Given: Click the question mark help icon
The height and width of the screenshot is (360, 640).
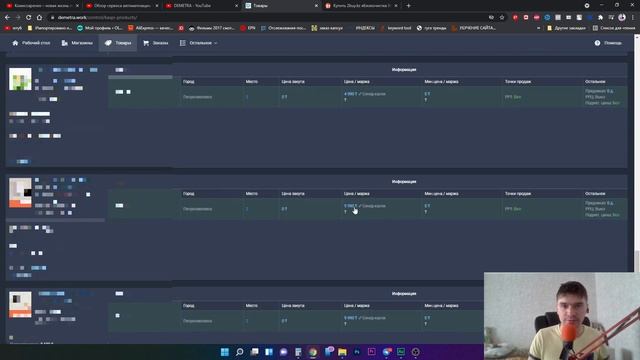Looking at the screenshot, I should (597, 43).
